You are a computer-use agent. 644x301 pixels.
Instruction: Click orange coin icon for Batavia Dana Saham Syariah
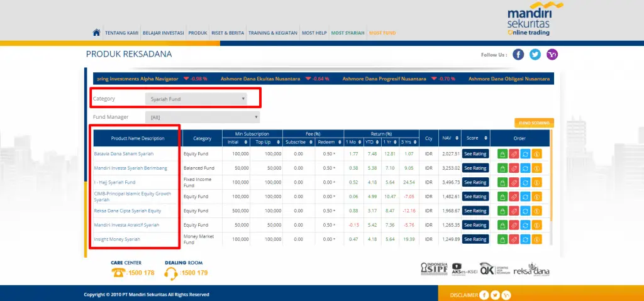point(537,154)
